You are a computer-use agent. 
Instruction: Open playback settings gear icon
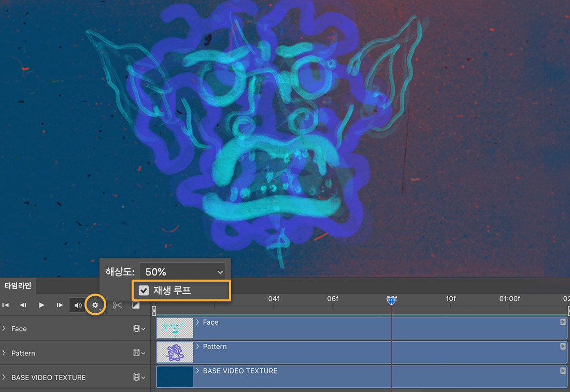(x=95, y=305)
